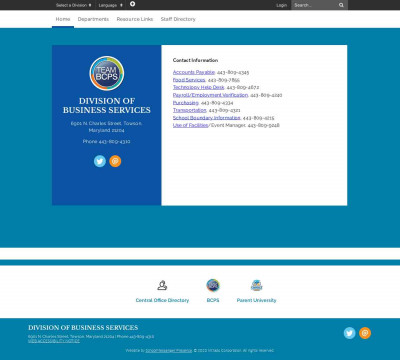Open the Transportation link
The image size is (400, 360).
click(190, 110)
